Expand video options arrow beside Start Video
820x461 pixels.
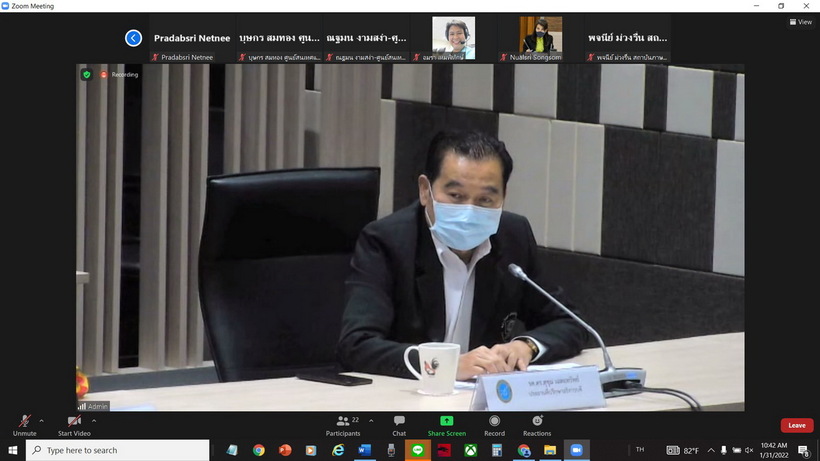(98, 421)
